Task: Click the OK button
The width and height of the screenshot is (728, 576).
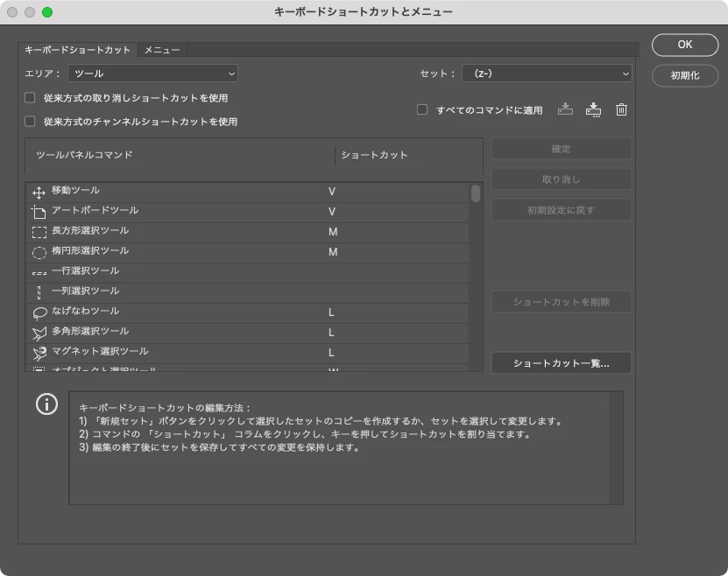Action: [685, 45]
